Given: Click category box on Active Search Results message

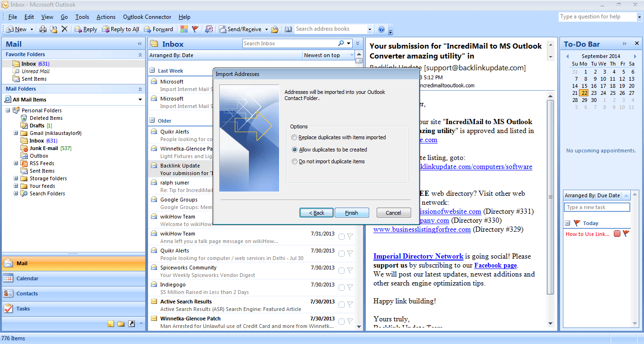Looking at the screenshot, I should 342,304.
